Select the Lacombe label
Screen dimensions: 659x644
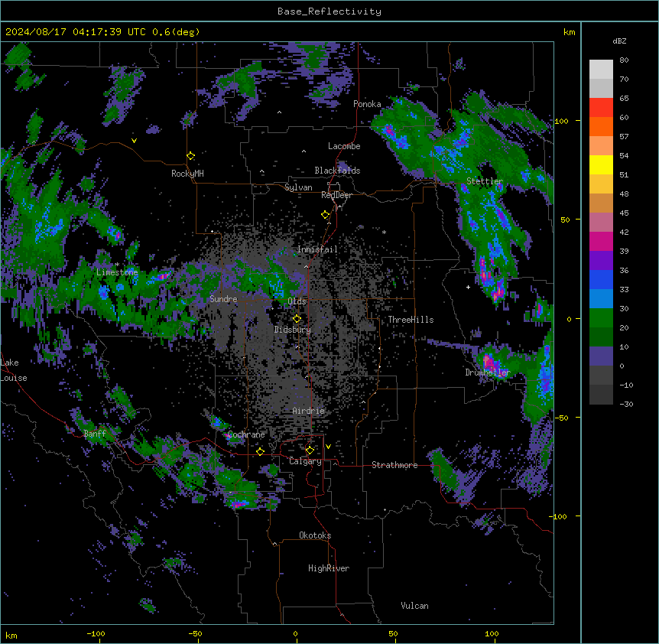pos(344,146)
